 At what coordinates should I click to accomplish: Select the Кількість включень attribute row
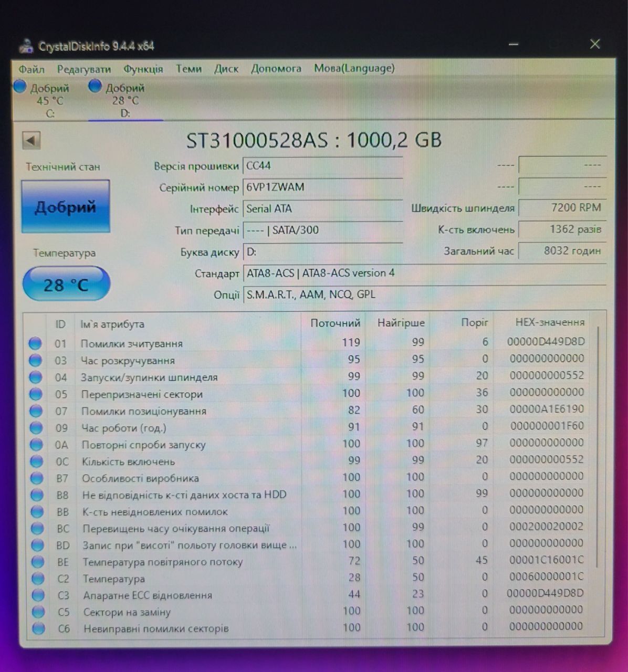point(310,461)
